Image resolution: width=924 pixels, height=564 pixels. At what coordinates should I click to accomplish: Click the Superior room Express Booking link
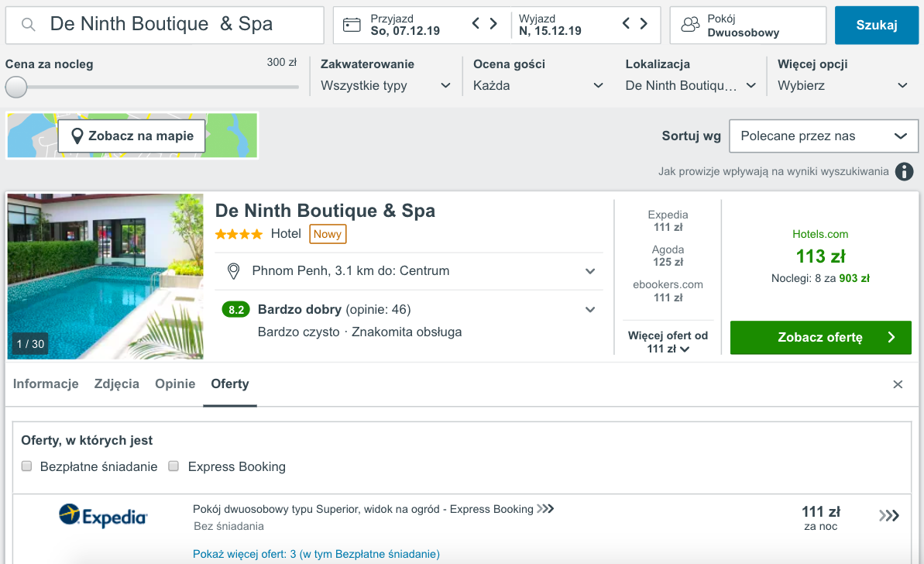(x=373, y=509)
